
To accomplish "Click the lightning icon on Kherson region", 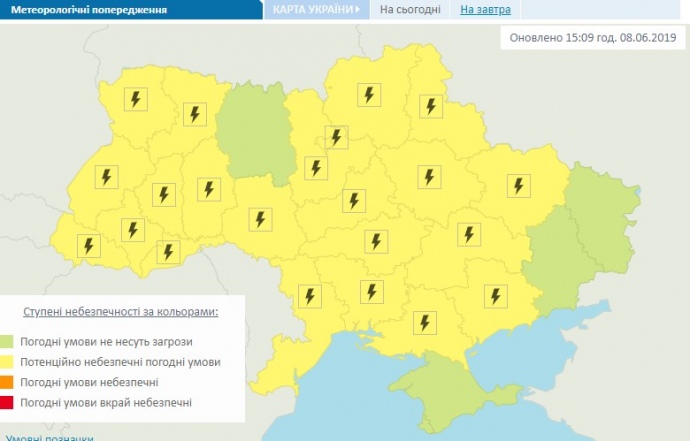I will tap(425, 322).
